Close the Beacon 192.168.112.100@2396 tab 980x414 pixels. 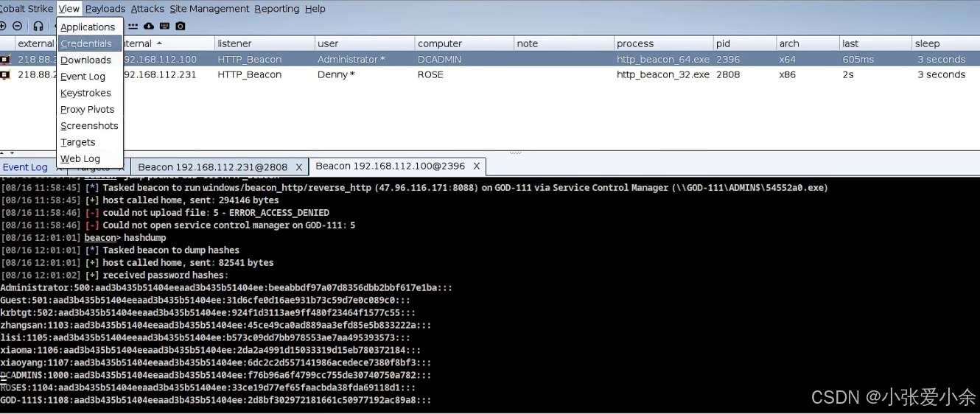pos(477,166)
